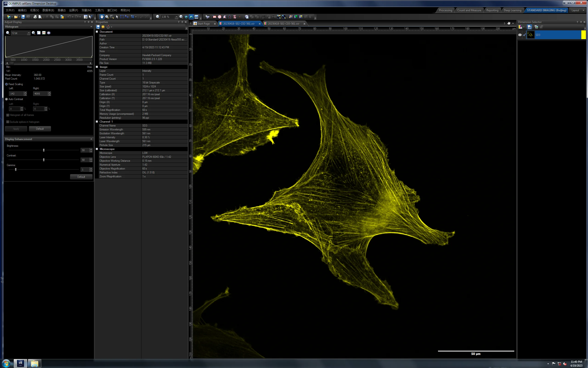The width and height of the screenshot is (588, 368).
Task: Open the 文件(F) menu
Action: click(x=10, y=10)
